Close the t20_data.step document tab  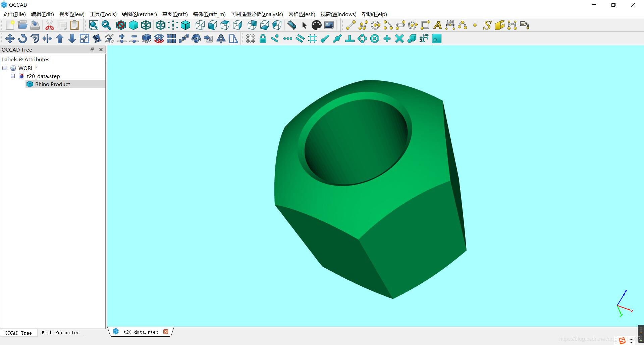(x=166, y=332)
